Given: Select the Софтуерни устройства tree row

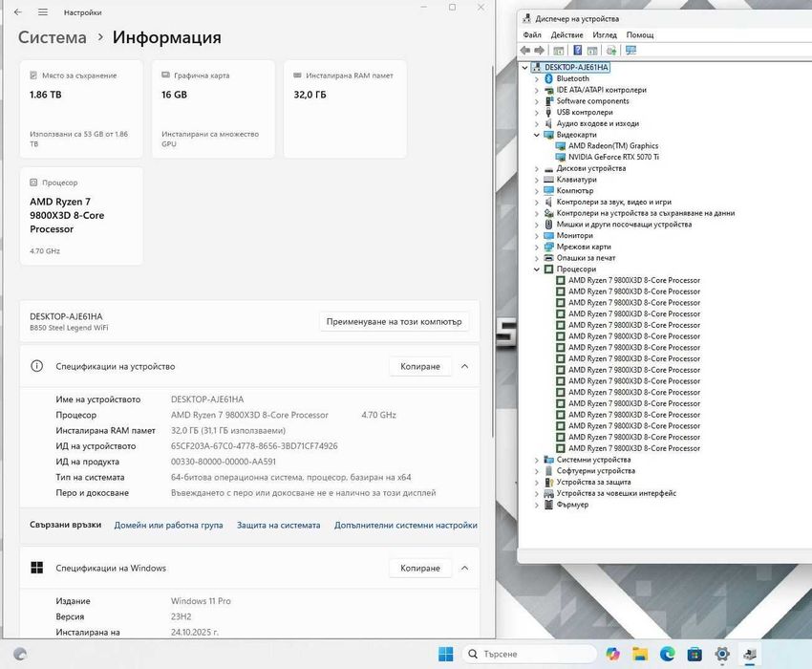Looking at the screenshot, I should [x=595, y=471].
